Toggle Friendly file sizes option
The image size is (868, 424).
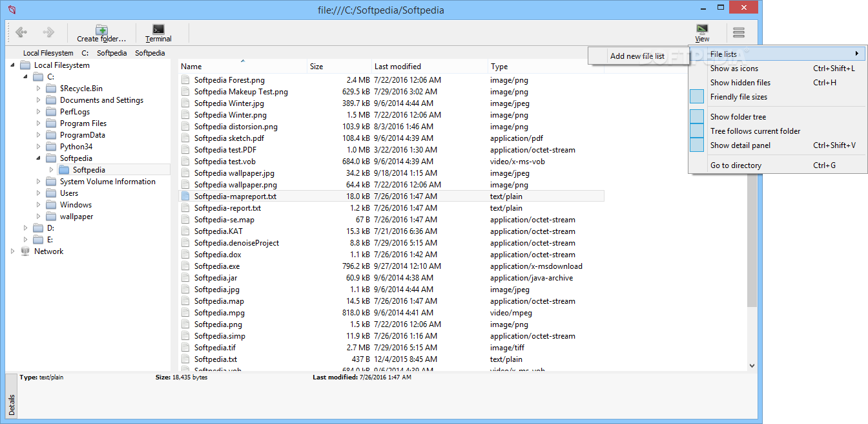[778, 97]
